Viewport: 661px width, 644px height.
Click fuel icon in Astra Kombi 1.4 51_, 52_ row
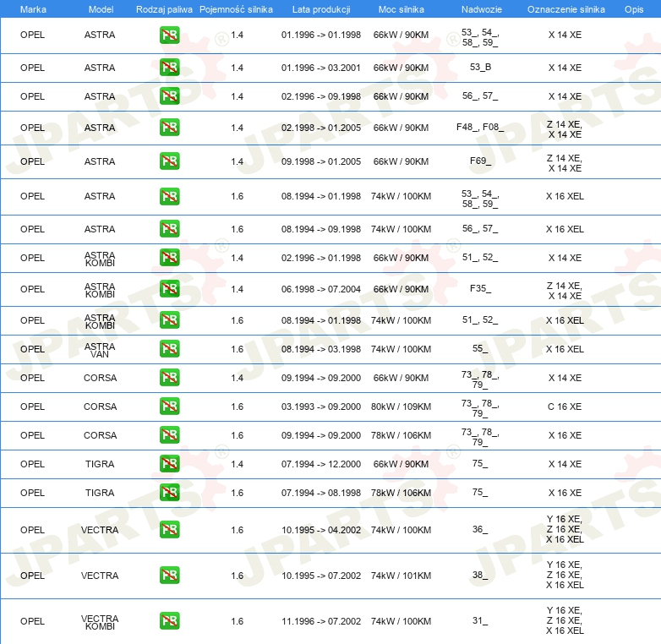169,258
